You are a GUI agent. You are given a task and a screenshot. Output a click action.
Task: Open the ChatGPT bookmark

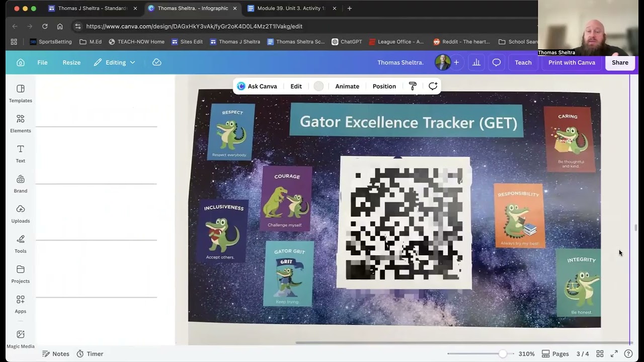347,42
